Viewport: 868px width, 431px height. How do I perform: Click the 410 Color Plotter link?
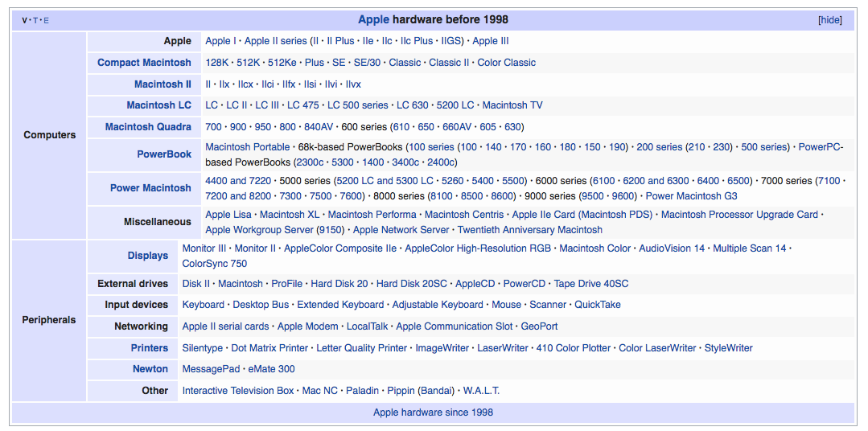click(x=574, y=348)
